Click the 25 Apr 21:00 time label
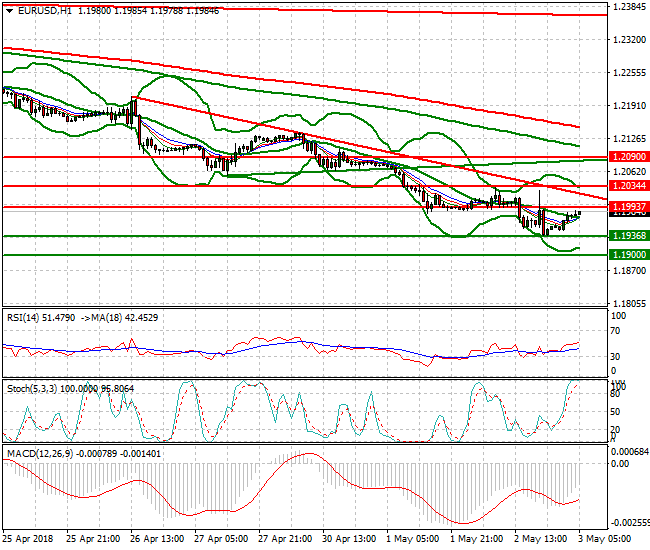The image size is (650, 550). coord(93,539)
